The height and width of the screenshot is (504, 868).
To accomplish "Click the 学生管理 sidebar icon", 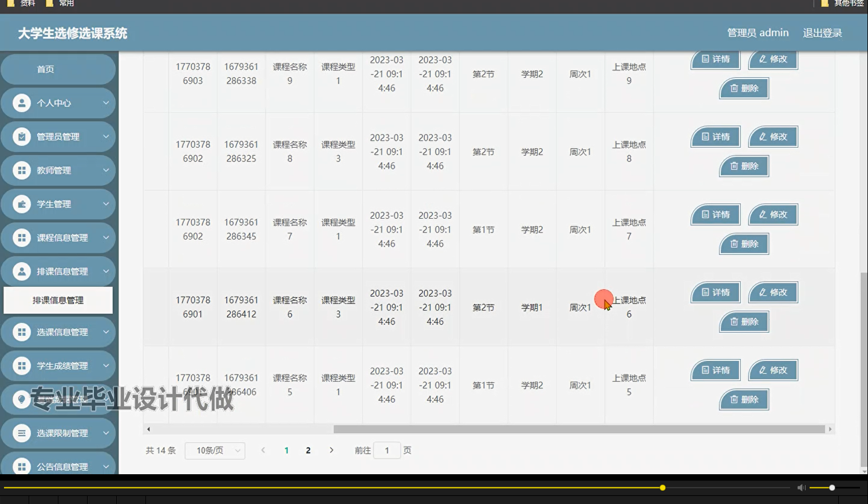I will click(22, 204).
